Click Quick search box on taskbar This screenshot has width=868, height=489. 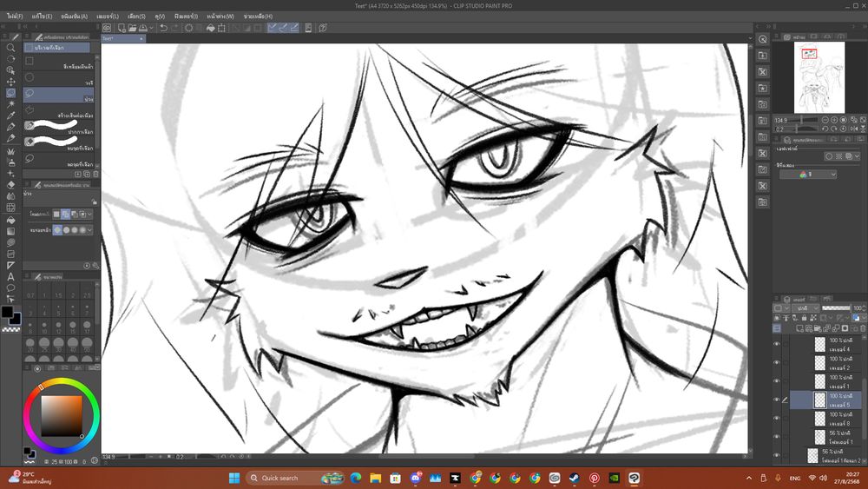point(295,478)
